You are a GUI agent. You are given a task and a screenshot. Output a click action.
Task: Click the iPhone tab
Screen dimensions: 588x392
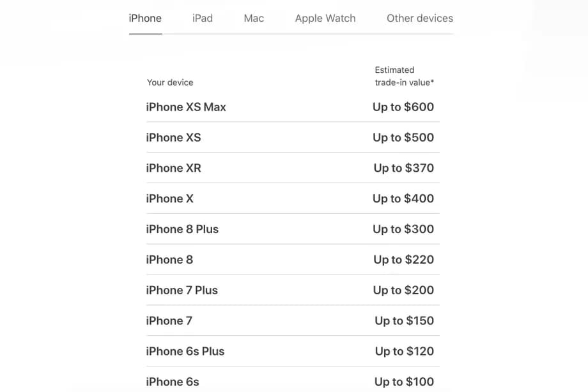click(x=145, y=19)
